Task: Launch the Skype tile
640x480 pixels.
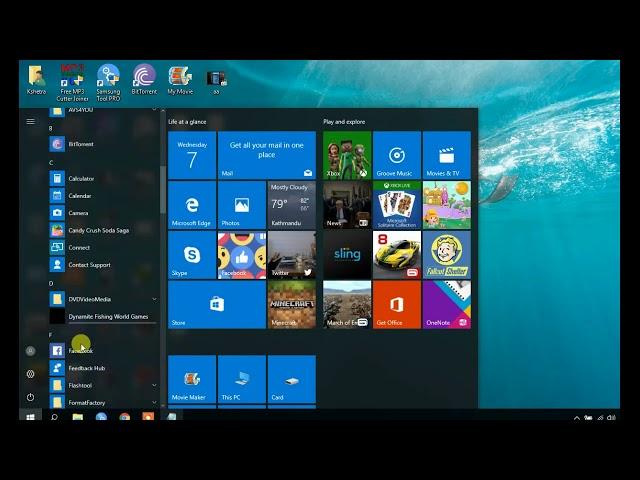Action: point(192,255)
